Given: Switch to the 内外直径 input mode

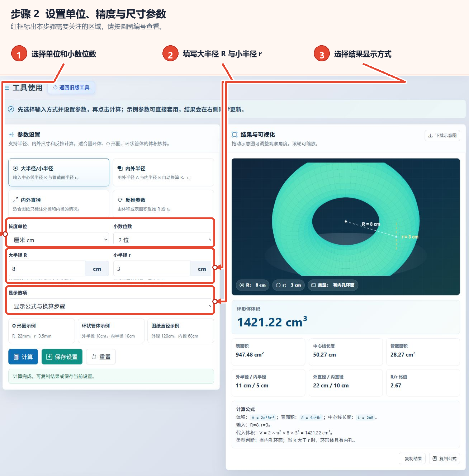Looking at the screenshot, I should point(59,203).
